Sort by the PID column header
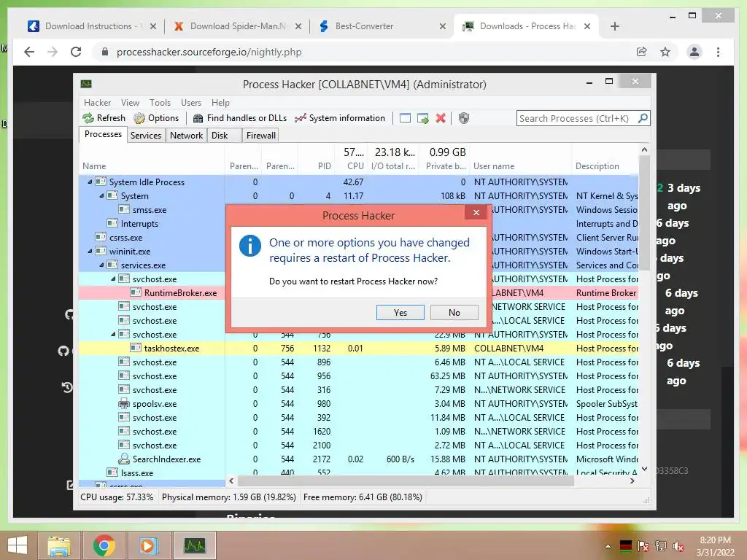Viewport: 747px width, 560px height. click(x=317, y=166)
